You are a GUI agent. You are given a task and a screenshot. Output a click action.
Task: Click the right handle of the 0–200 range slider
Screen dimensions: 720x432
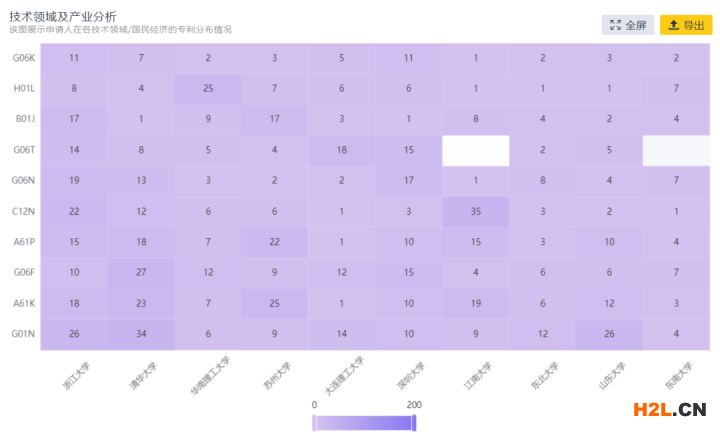[413, 423]
